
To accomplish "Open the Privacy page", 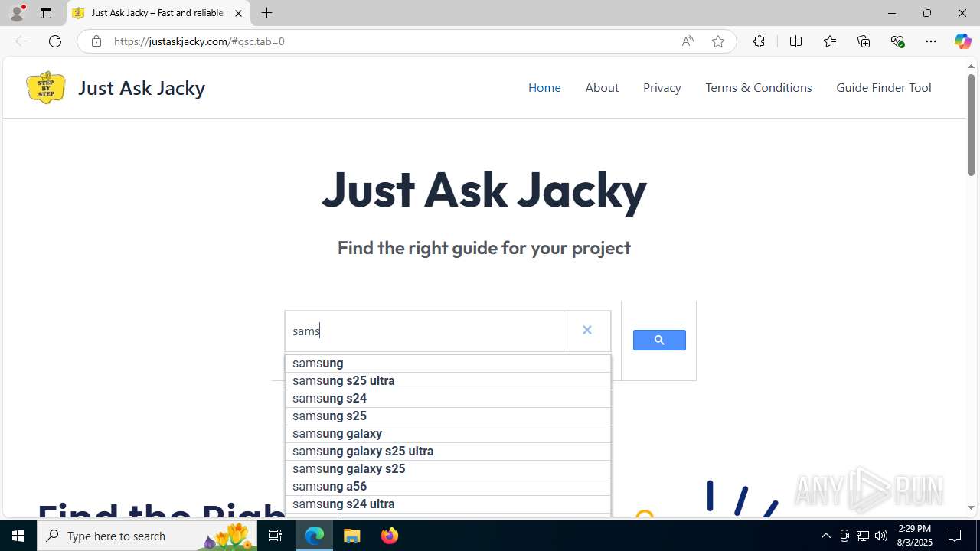I will (x=662, y=87).
